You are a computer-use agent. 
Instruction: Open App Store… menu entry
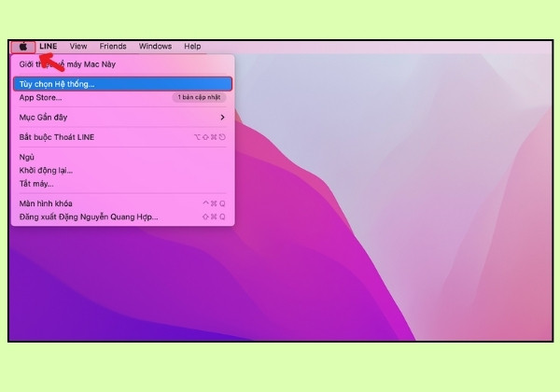click(123, 97)
